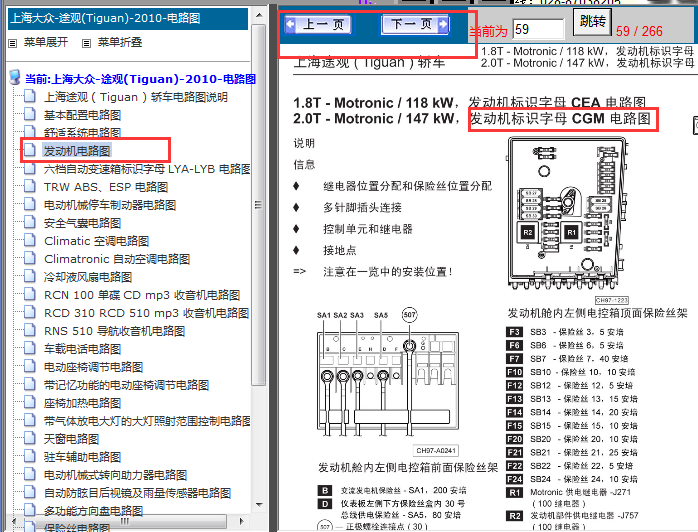The width and height of the screenshot is (698, 532).
Task: Click document icon beside 驻车辅助电路图
Action: (x=30, y=455)
